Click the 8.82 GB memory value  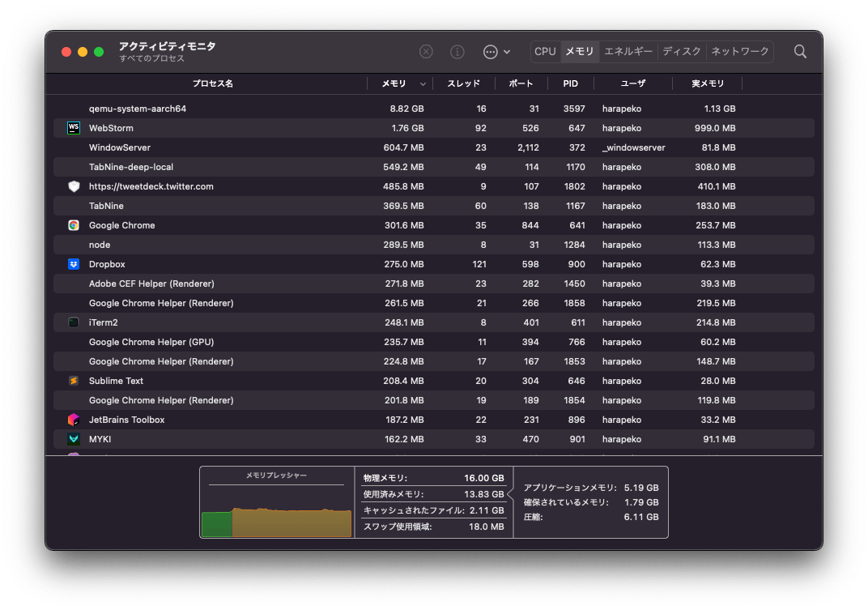[406, 109]
